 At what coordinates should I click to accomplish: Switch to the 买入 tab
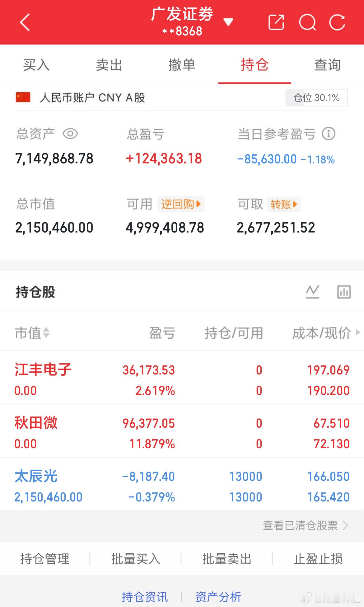36,65
